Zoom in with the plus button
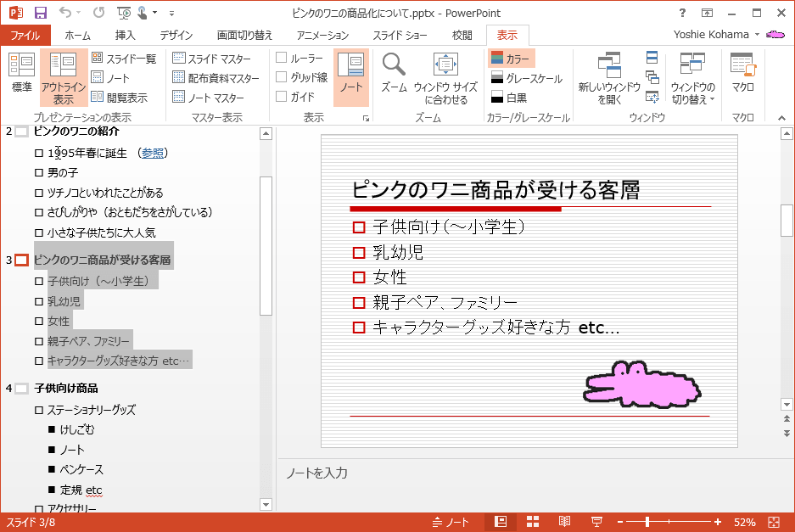Viewport: 795px width, 532px height. 718,522
